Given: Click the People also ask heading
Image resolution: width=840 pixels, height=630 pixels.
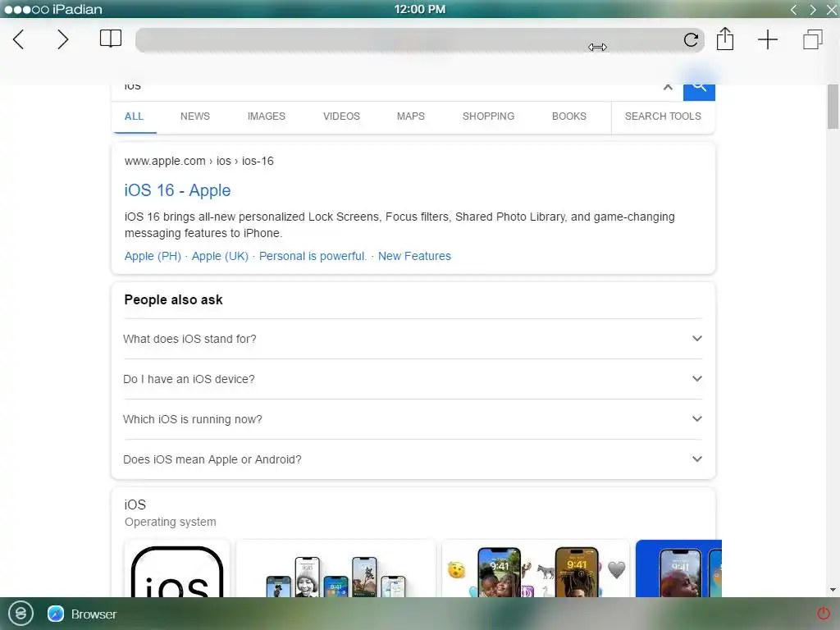Looking at the screenshot, I should click(174, 299).
